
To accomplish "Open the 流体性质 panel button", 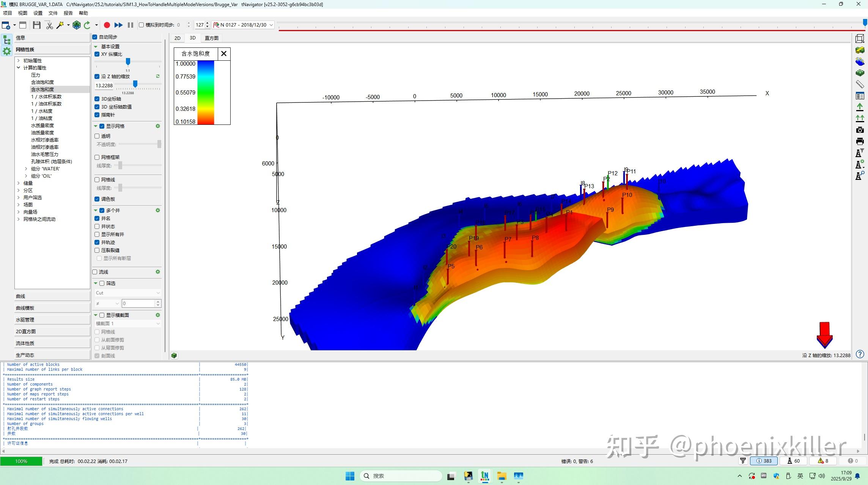I will tap(52, 343).
